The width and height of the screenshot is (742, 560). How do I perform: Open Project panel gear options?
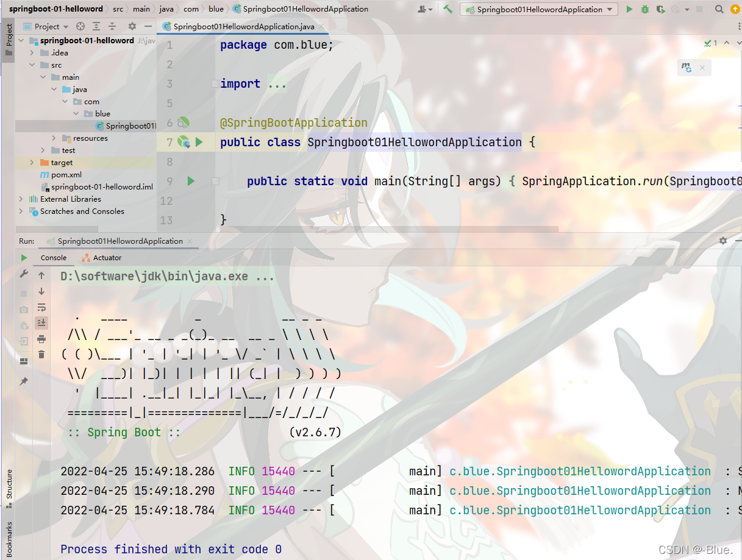coord(132,27)
